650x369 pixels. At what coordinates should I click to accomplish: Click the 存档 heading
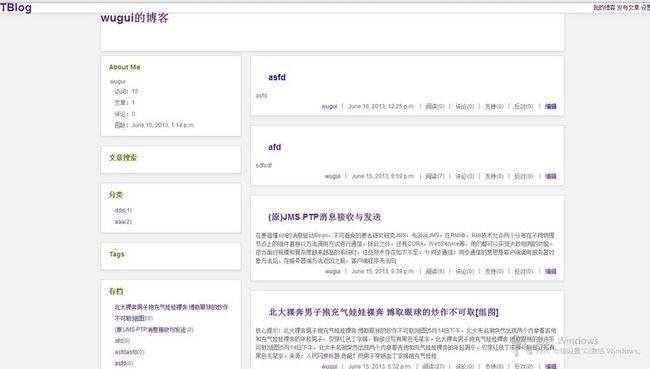pos(116,291)
